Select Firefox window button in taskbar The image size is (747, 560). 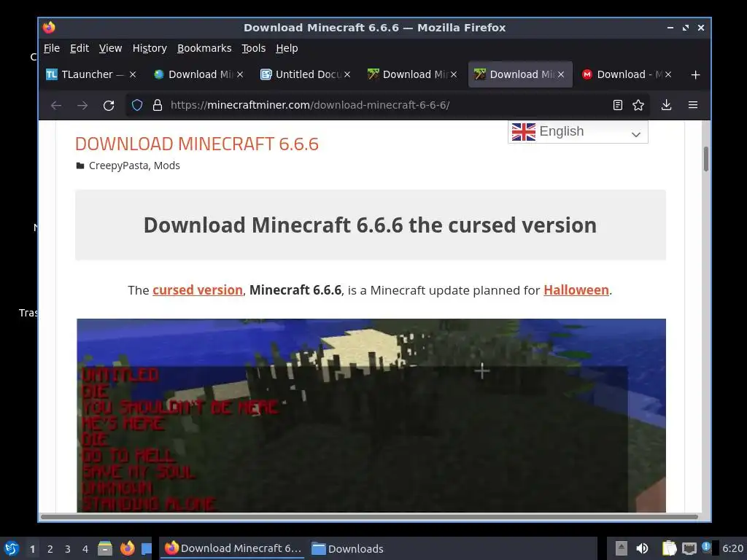[x=233, y=548]
